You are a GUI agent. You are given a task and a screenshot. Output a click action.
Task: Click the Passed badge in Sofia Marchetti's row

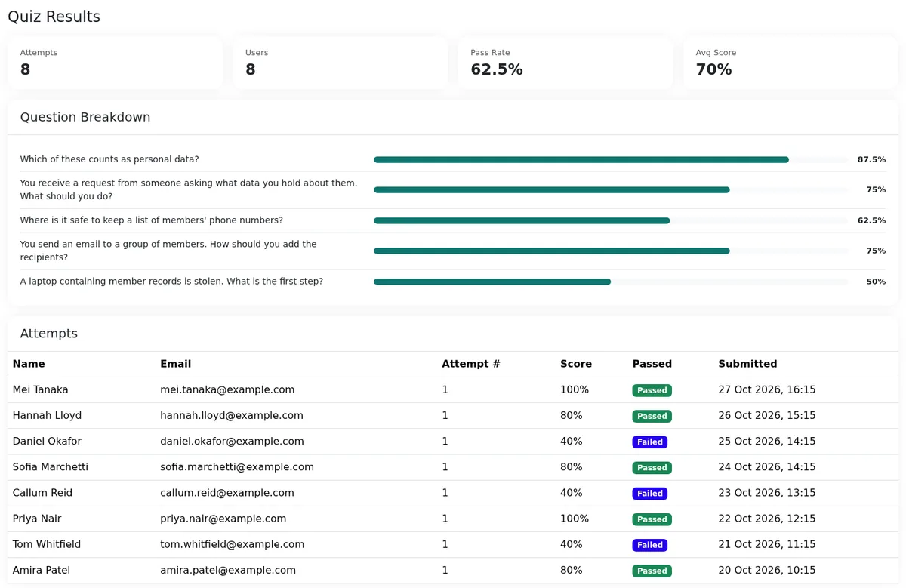652,467
